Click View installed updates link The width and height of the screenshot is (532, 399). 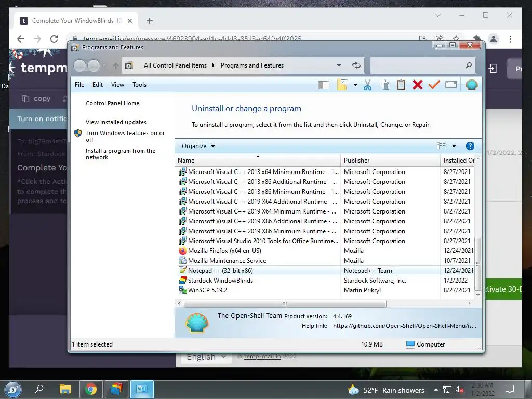[116, 122]
